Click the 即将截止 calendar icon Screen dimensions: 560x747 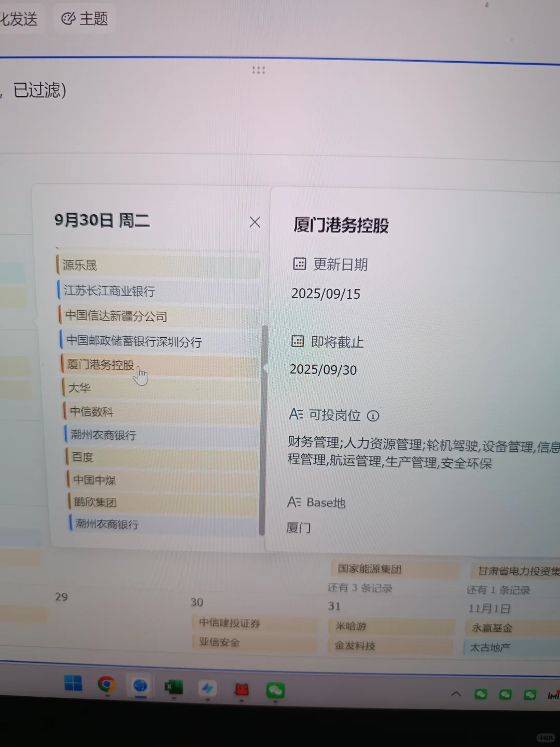[297, 341]
